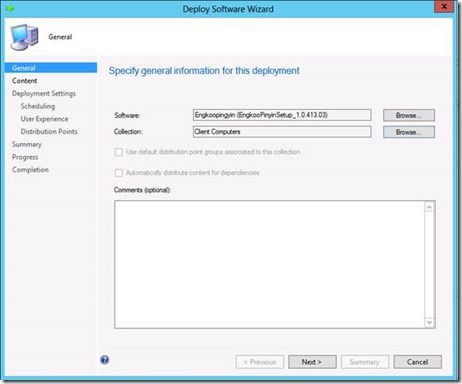Click the heading Specify general information
The height and width of the screenshot is (384, 462).
pyautogui.click(x=204, y=71)
